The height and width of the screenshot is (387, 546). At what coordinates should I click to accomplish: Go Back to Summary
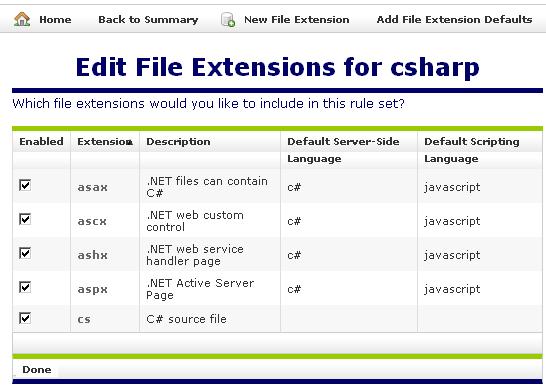pos(148,20)
